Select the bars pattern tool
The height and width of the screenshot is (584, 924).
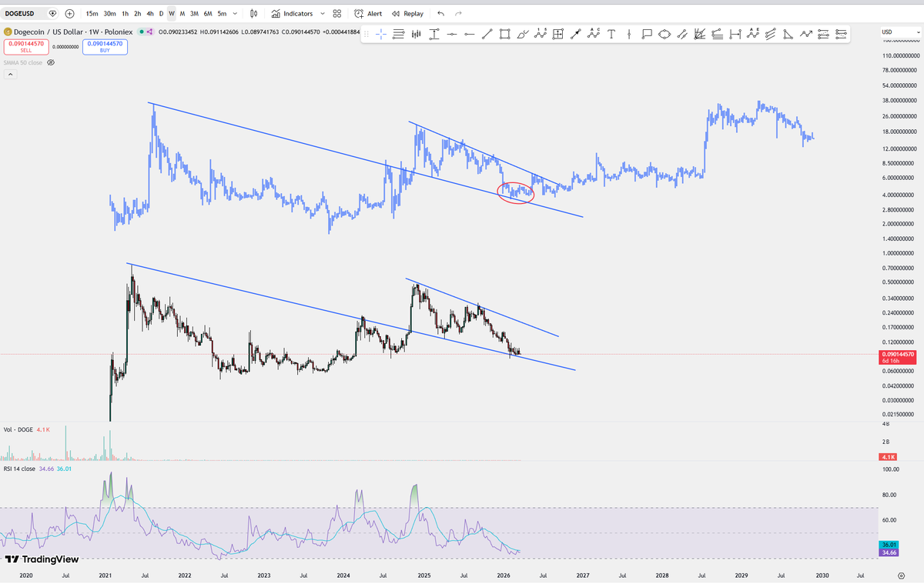(417, 34)
